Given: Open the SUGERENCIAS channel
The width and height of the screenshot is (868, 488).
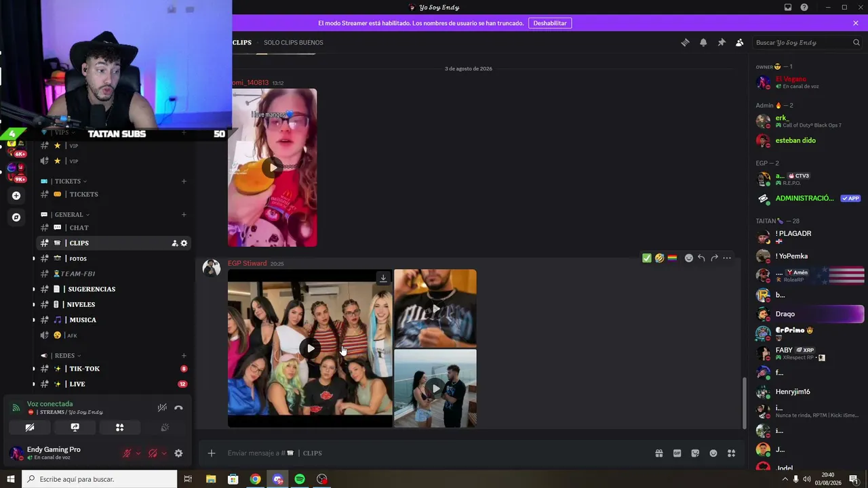Looking at the screenshot, I should [114, 289].
